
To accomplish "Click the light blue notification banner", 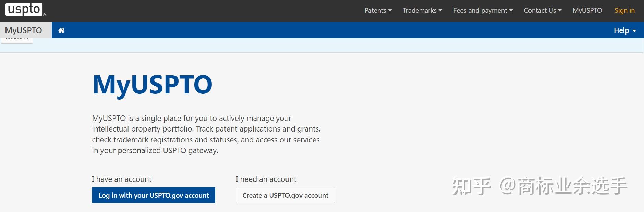I will click(x=308, y=46).
